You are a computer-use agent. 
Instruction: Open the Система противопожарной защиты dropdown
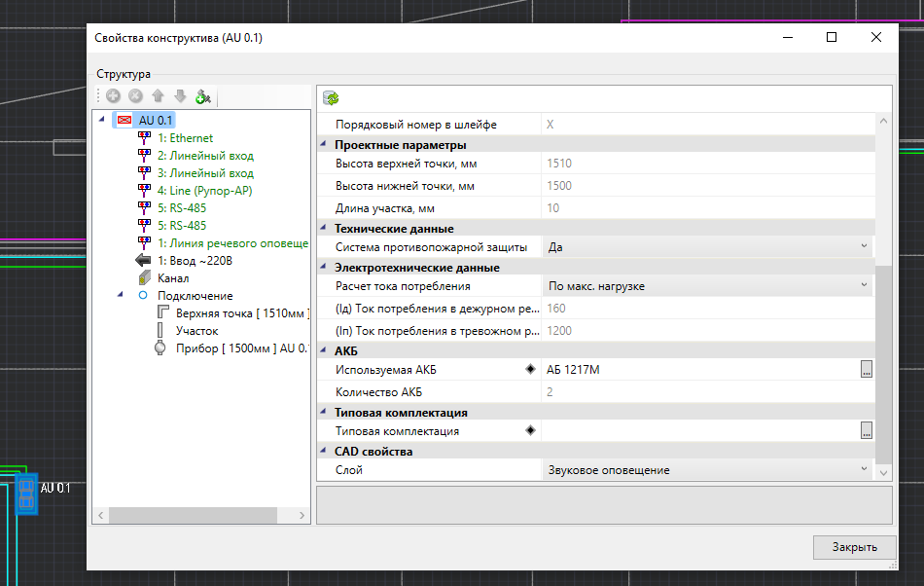click(864, 247)
